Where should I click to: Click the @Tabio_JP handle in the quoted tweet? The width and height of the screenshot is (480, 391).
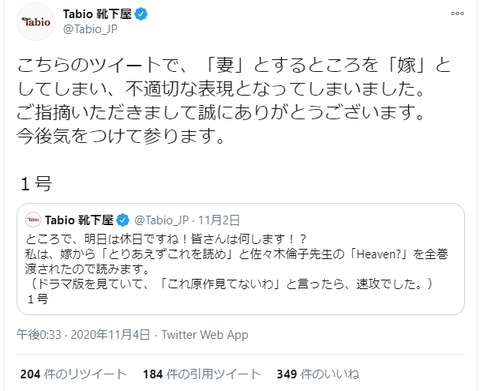(x=162, y=220)
